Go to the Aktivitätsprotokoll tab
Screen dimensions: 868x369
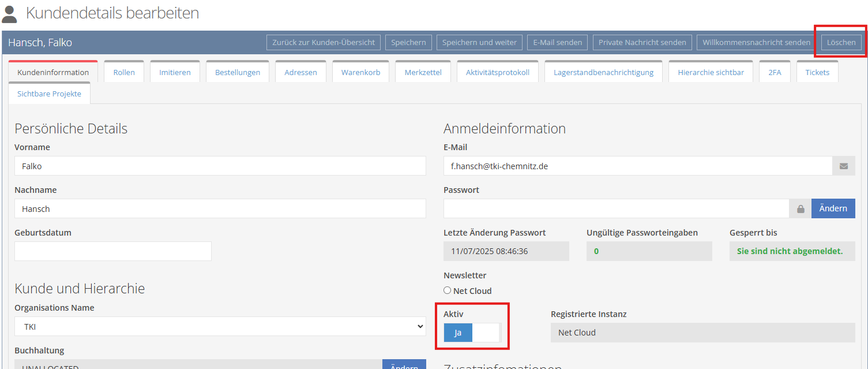(497, 72)
